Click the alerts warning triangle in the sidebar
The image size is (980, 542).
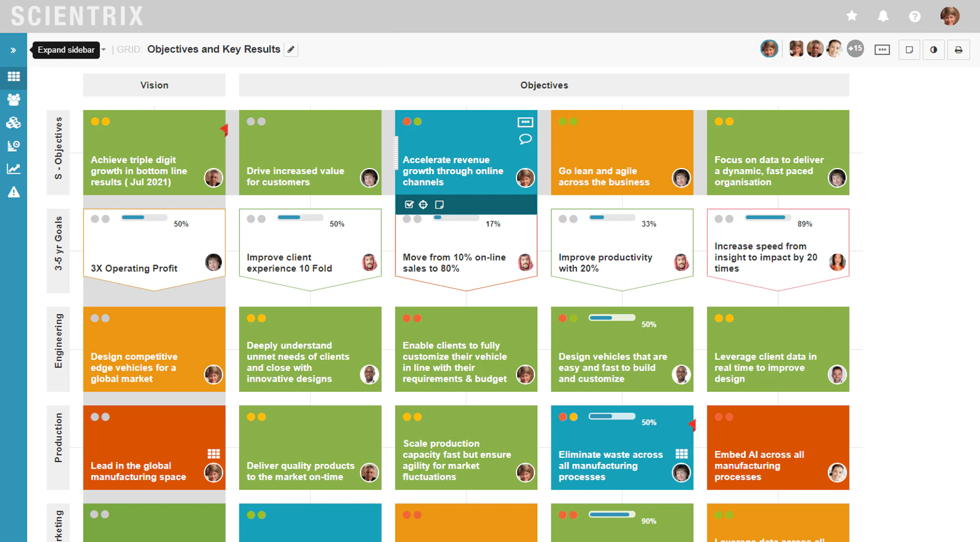14,191
